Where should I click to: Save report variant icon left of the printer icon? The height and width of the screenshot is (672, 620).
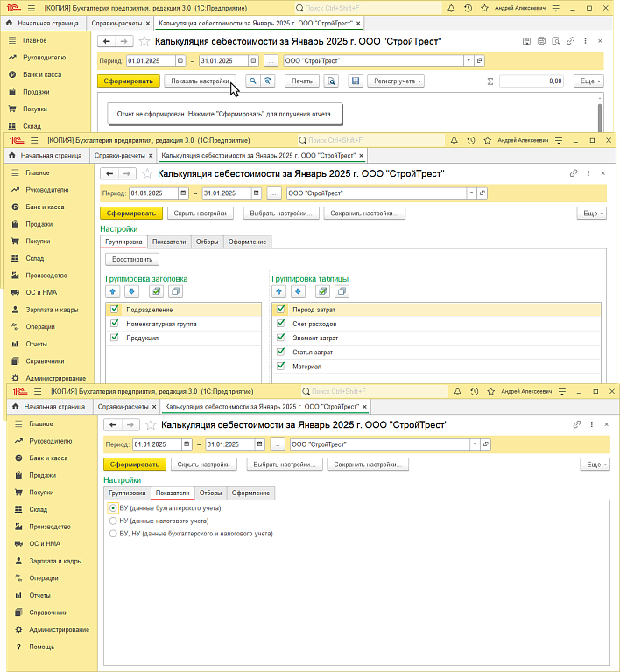(526, 41)
